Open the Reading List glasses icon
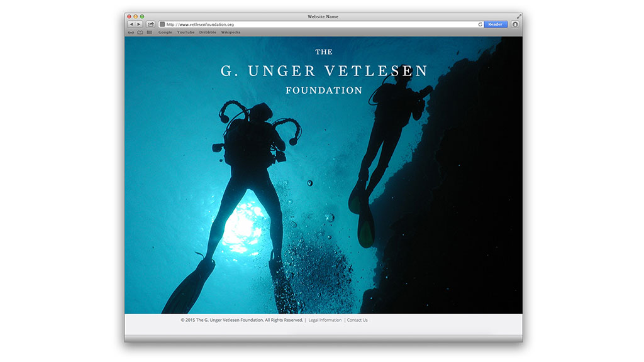 point(131,32)
